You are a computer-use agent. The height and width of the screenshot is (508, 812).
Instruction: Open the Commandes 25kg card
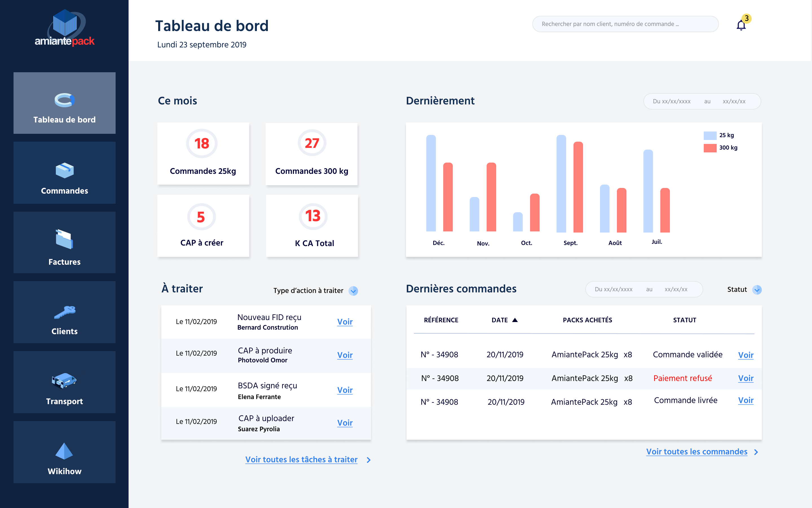pyautogui.click(x=203, y=154)
